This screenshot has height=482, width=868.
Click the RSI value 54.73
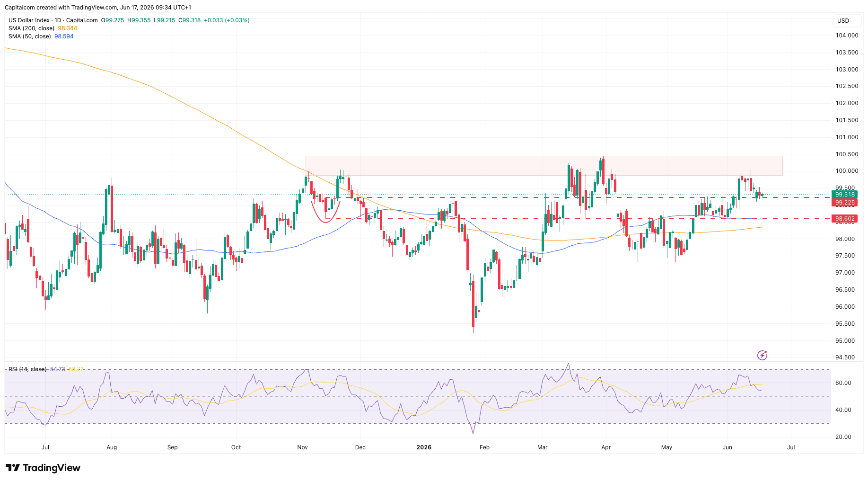(x=57, y=369)
